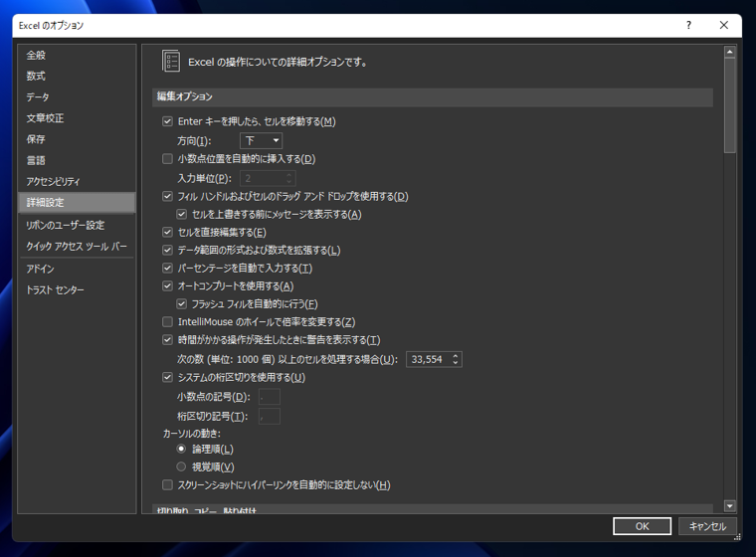Screen dimensions: 756x557
Task: Toggle データ範囲の形式および数式を拡張する checkbox
Action: tap(167, 251)
